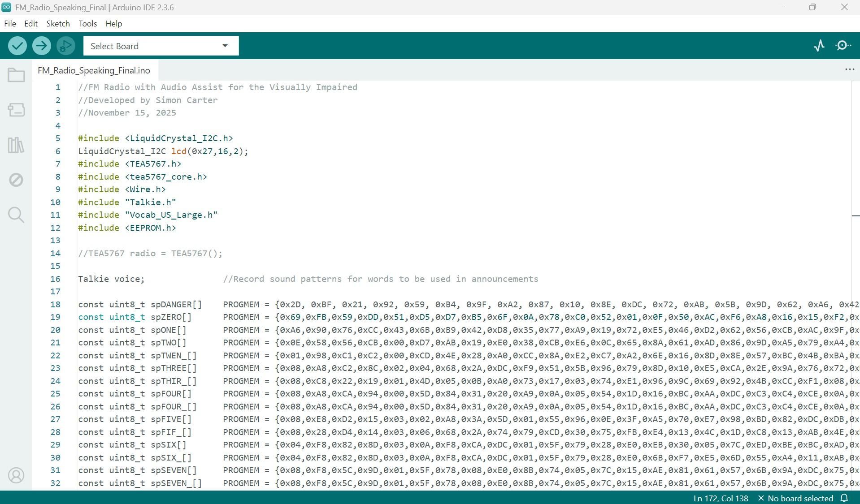The height and width of the screenshot is (504, 860).
Task: Click the Ln 172, Col 138 indicator
Action: click(x=721, y=498)
